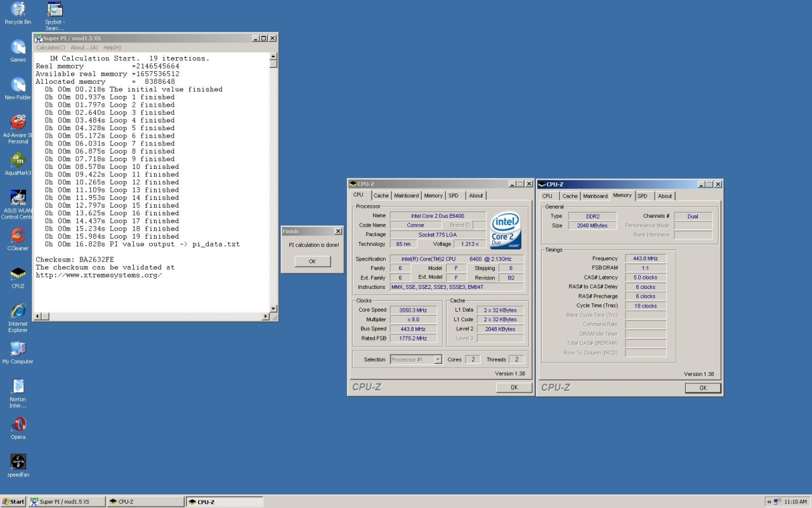
Task: Click CAS# Latency 5.0 clocks field
Action: point(646,277)
